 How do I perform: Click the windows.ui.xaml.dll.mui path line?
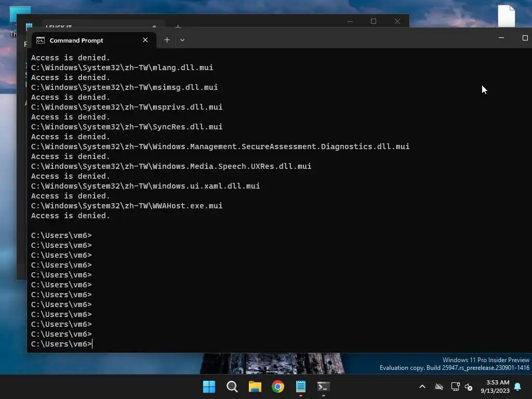[145, 186]
